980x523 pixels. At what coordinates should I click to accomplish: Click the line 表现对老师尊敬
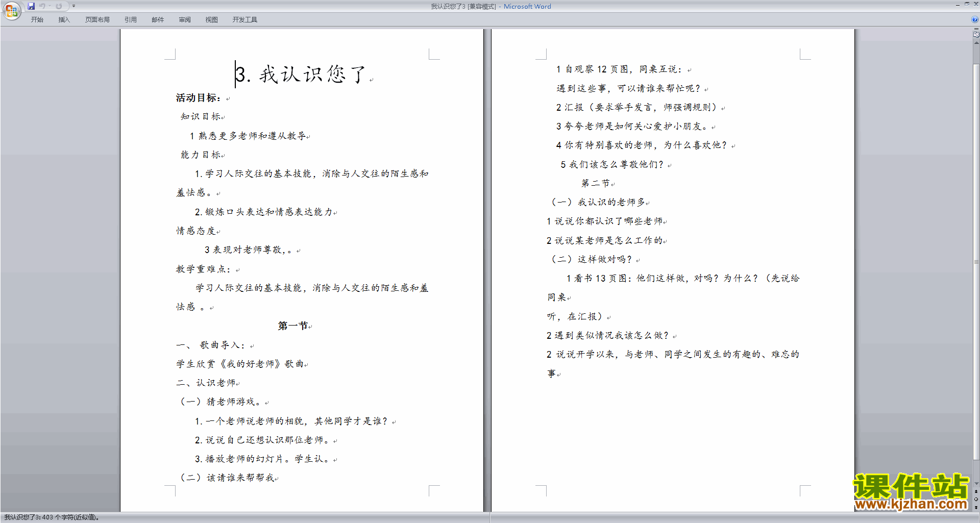point(249,250)
